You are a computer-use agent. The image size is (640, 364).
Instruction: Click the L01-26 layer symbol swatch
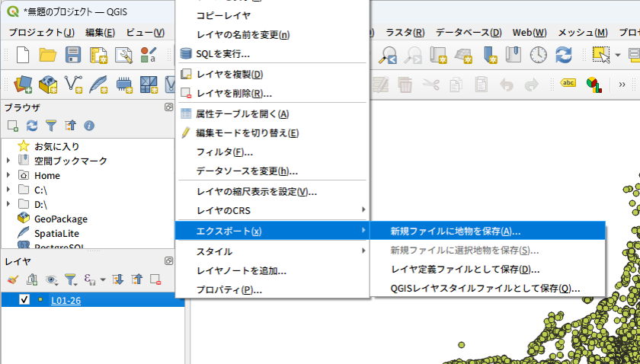point(40,300)
